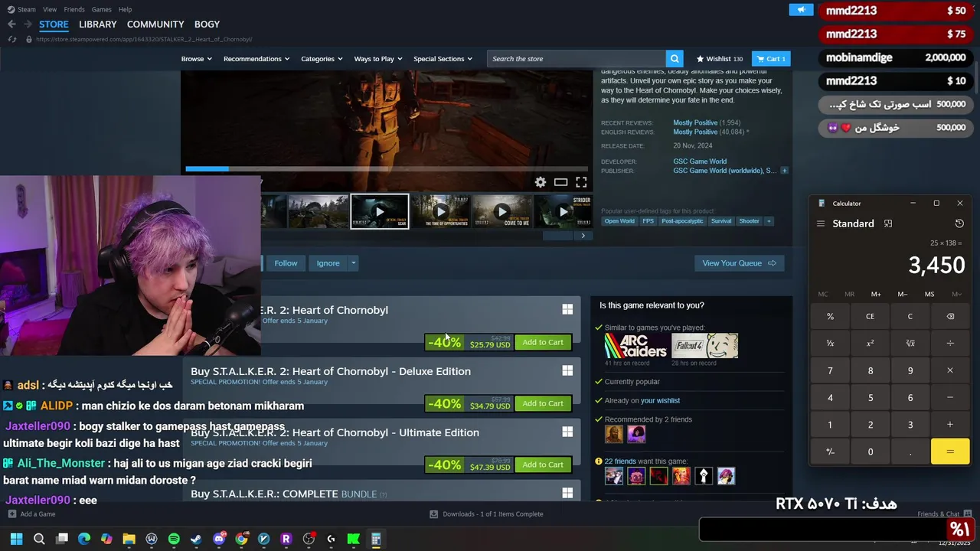Click the Calculator percent key
This screenshot has height=551, width=980.
pos(830,316)
